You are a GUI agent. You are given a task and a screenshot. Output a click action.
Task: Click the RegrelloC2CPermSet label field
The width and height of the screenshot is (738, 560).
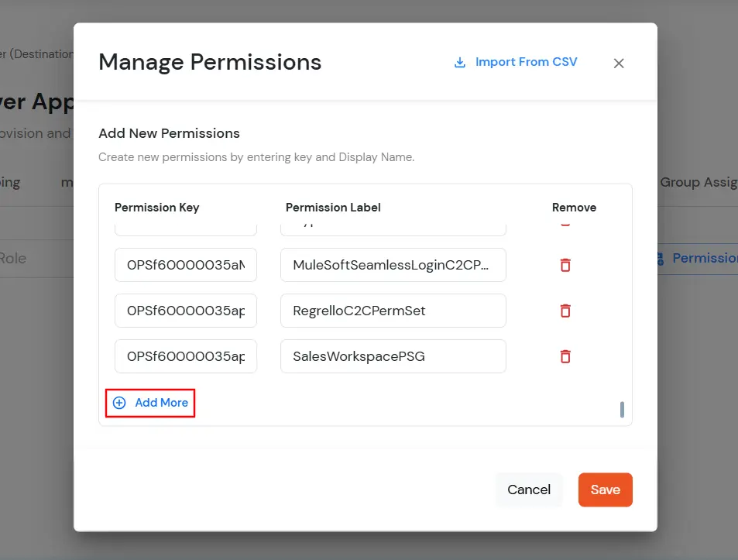click(393, 310)
